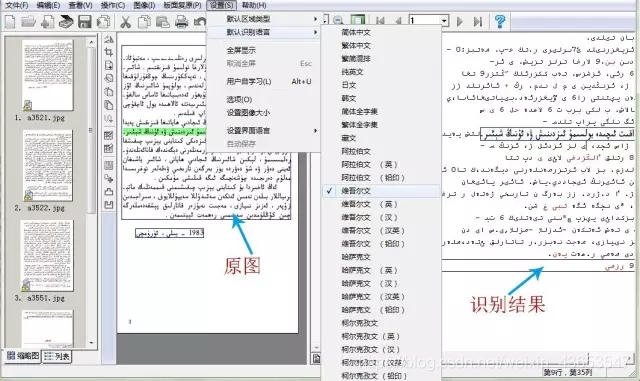
Task: Click the thumbnail panel scroll-up arrow
Action: (x=91, y=42)
